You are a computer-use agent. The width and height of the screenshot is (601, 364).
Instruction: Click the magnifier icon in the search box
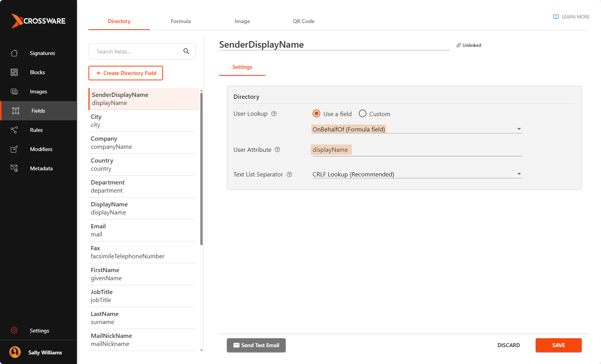[186, 52]
